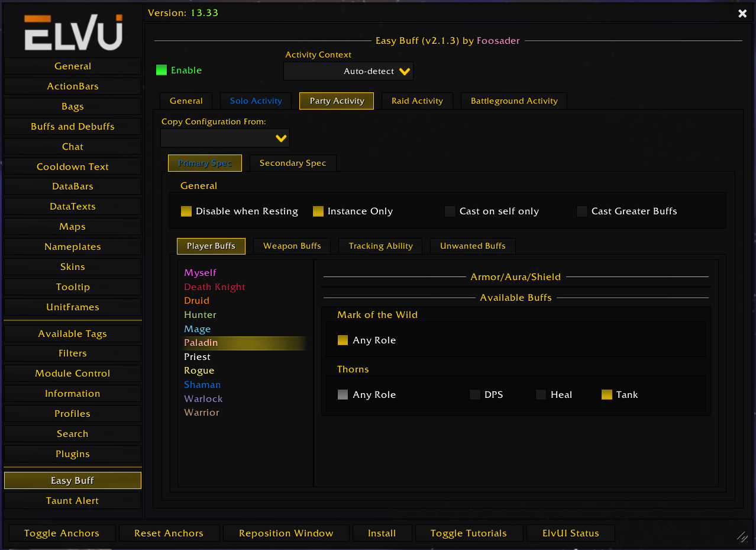Open ActionBars settings
756x550 pixels.
(73, 86)
